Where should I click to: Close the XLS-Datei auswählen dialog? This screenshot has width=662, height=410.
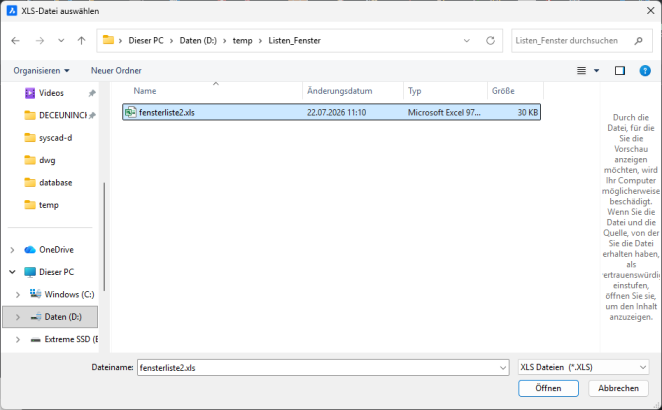pos(651,11)
